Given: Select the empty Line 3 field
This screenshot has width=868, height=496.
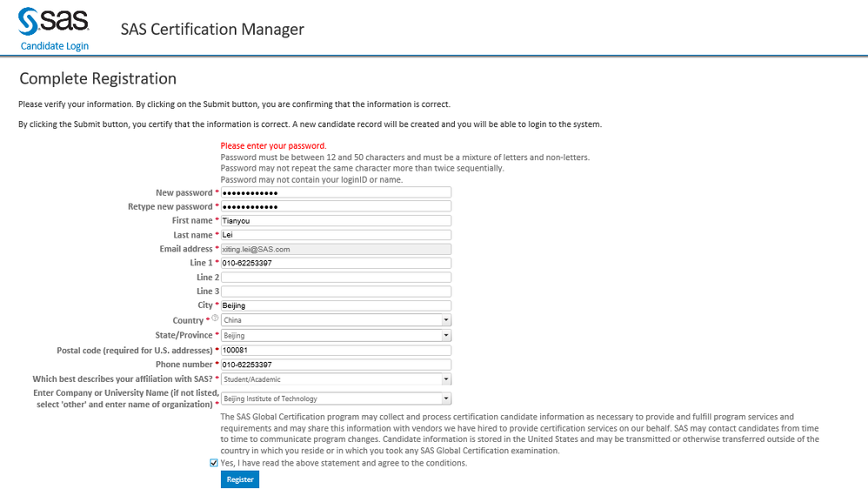Looking at the screenshot, I should (x=336, y=291).
